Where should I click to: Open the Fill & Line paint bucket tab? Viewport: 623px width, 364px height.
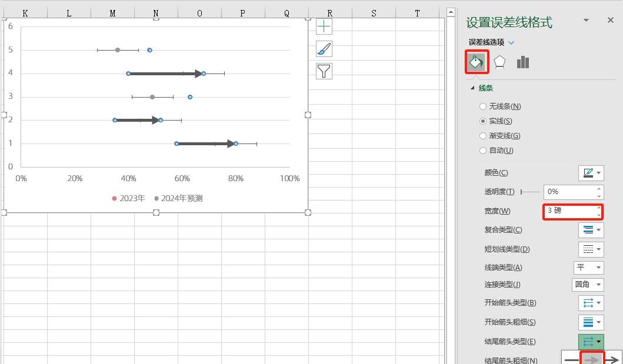point(477,62)
